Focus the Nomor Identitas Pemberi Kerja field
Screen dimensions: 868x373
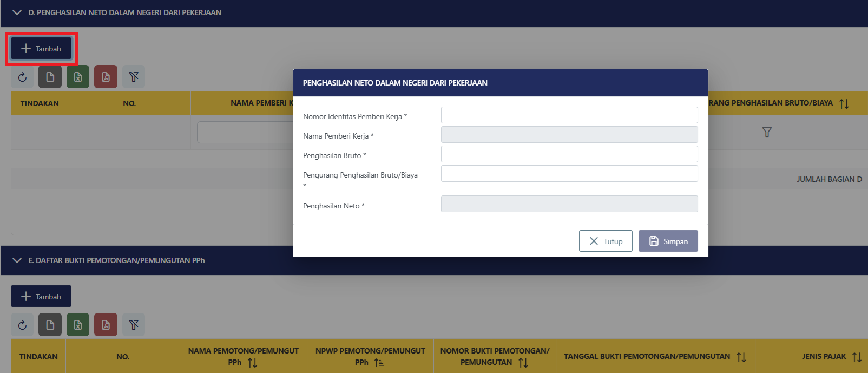tap(569, 115)
